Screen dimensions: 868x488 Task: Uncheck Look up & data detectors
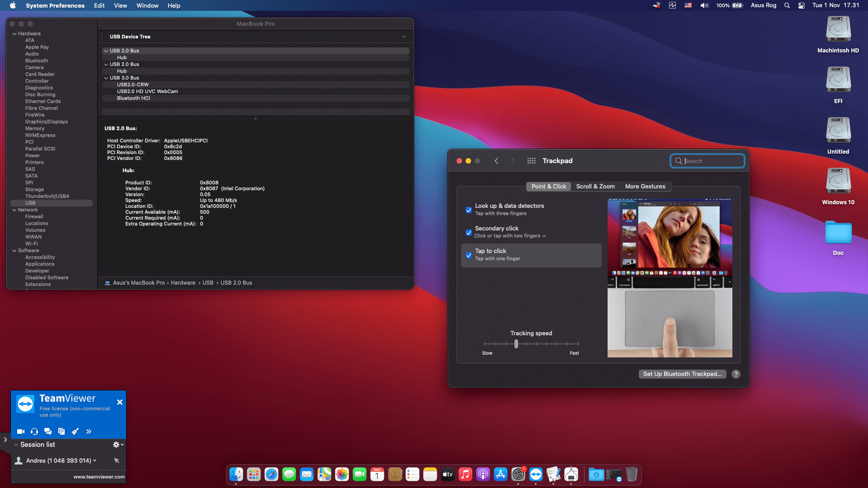pos(469,210)
